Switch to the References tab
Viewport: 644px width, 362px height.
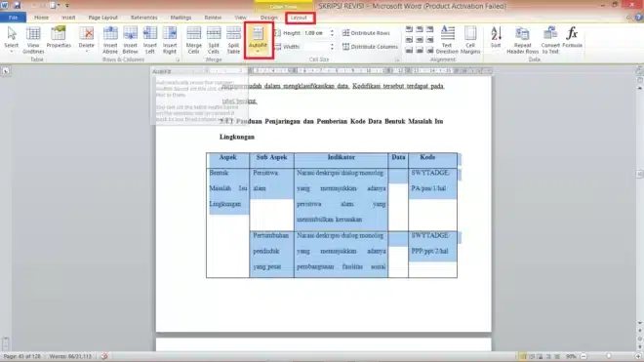click(x=143, y=18)
